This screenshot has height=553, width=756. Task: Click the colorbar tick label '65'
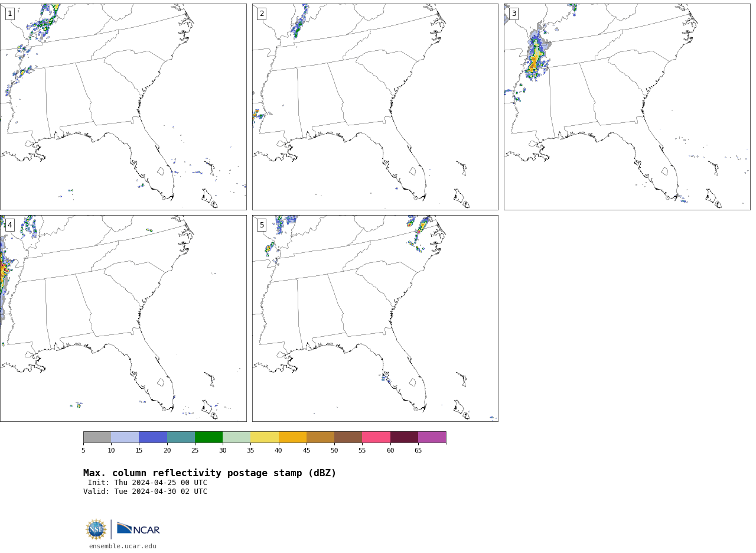coord(418,451)
